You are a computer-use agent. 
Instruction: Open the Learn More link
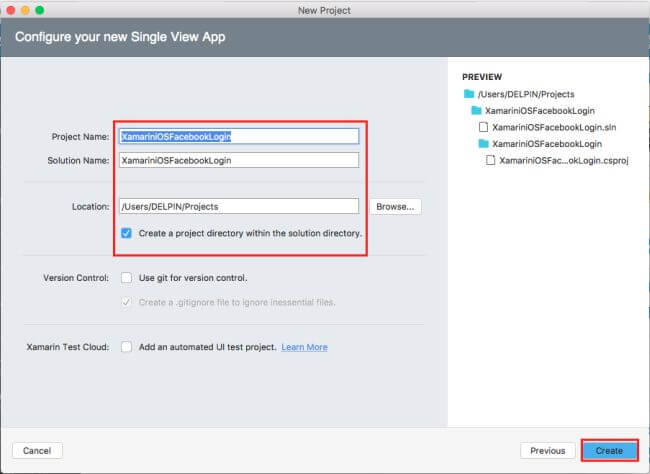pos(304,347)
